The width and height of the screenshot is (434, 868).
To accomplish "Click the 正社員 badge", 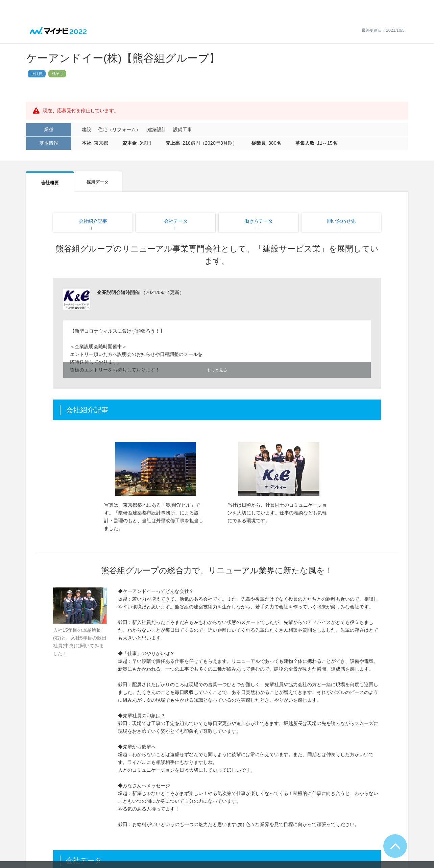I will coord(37,74).
